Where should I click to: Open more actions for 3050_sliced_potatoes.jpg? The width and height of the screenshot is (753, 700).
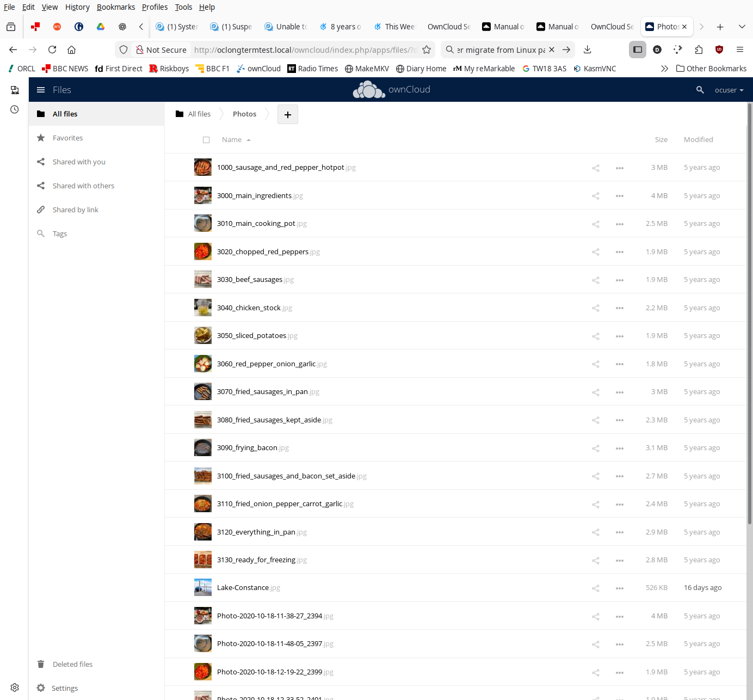(x=619, y=336)
